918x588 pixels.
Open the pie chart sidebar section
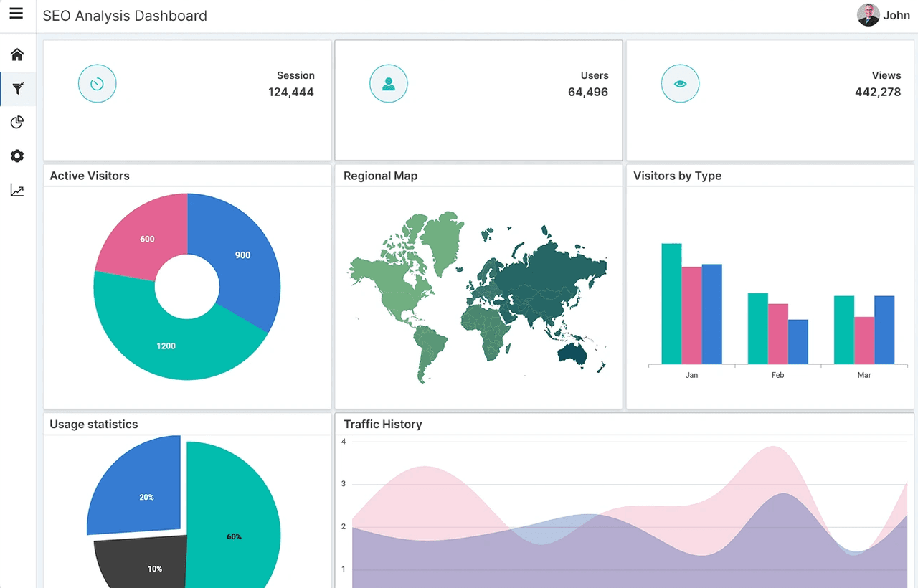click(x=17, y=123)
